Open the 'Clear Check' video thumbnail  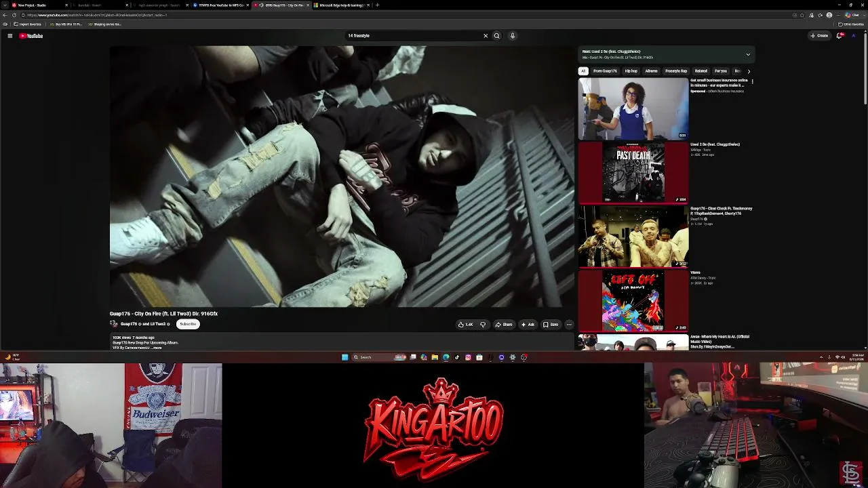click(633, 237)
